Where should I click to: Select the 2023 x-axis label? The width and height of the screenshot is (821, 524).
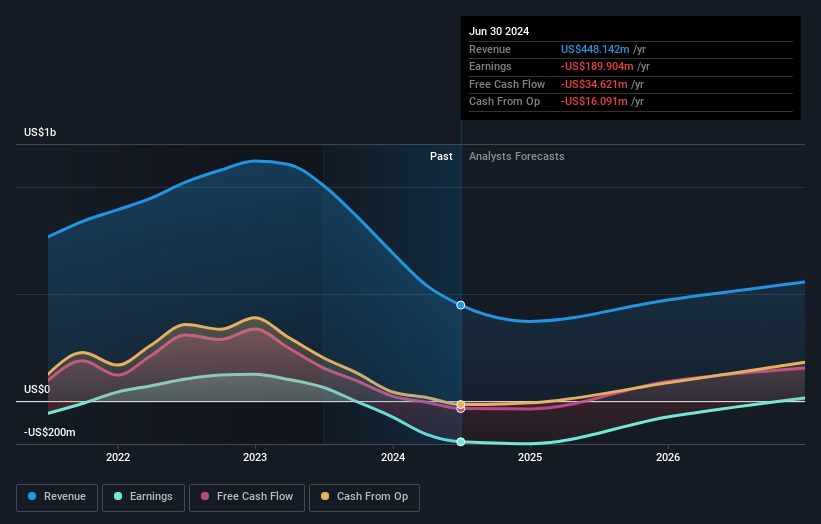tap(255, 457)
